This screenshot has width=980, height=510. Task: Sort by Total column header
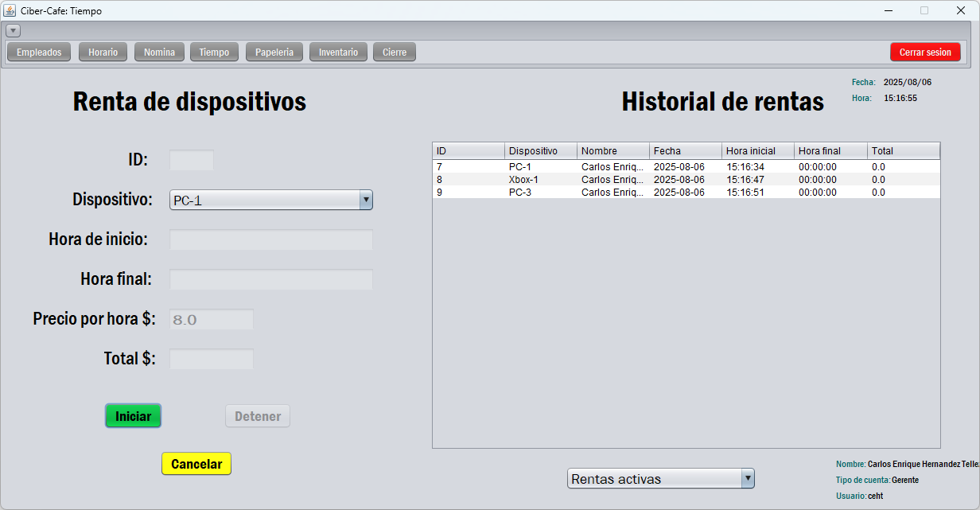(x=904, y=151)
